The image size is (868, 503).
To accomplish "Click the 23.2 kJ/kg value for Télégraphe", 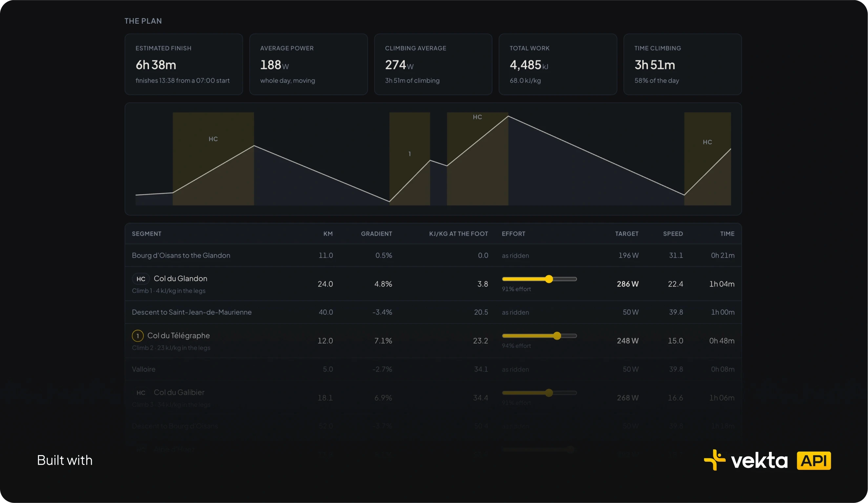I will pos(480,341).
